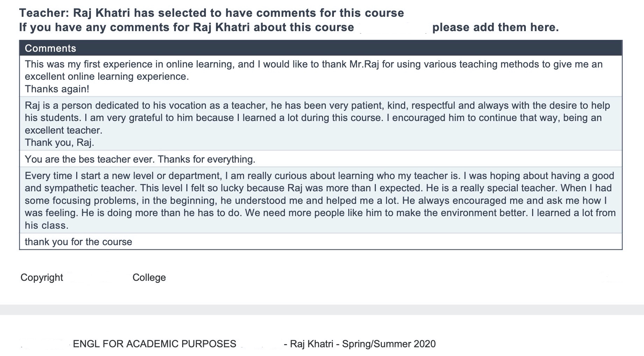Select the "You are the bes teacher ever" comment

point(140,159)
